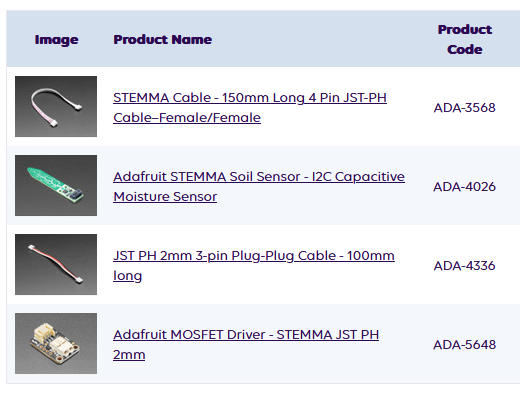Click the 'Cable–Female/Female' link text
Image resolution: width=520 pixels, height=396 pixels.
click(187, 118)
